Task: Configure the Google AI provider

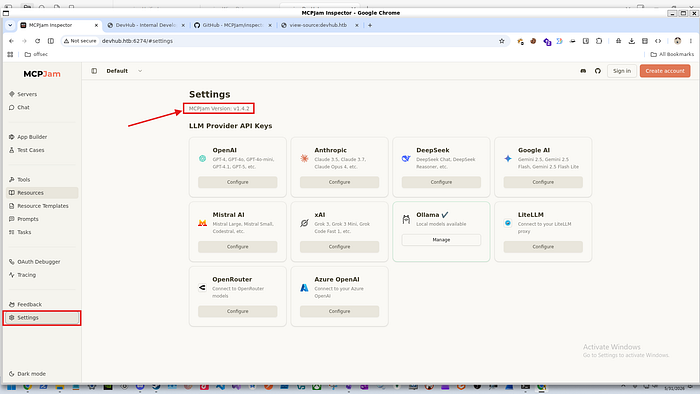Action: pos(543,182)
